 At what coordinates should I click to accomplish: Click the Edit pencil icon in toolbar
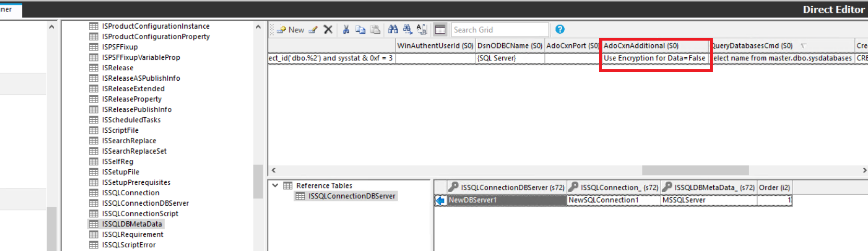point(313,30)
